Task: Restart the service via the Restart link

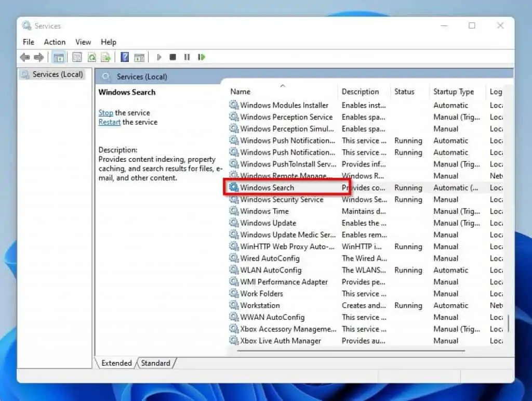Action: (109, 122)
